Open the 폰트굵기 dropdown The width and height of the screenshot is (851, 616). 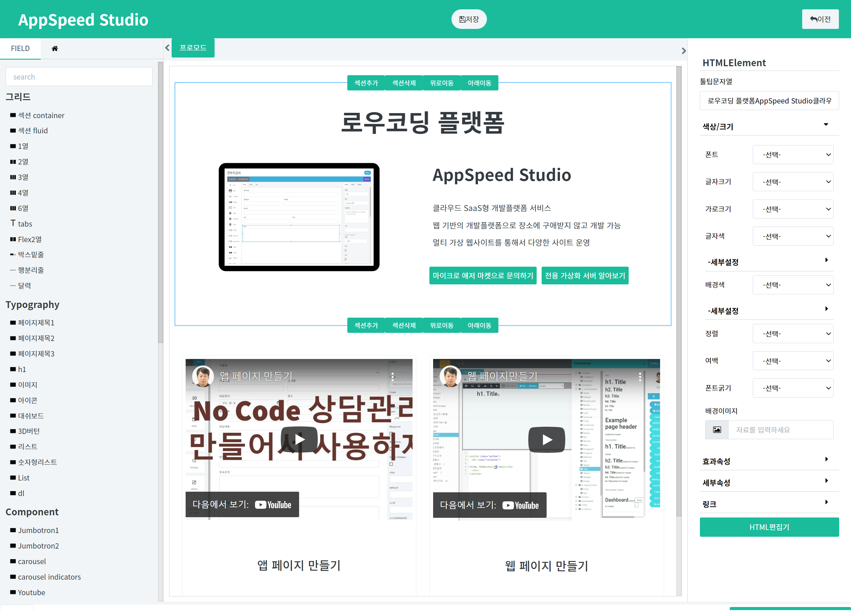pyautogui.click(x=793, y=388)
